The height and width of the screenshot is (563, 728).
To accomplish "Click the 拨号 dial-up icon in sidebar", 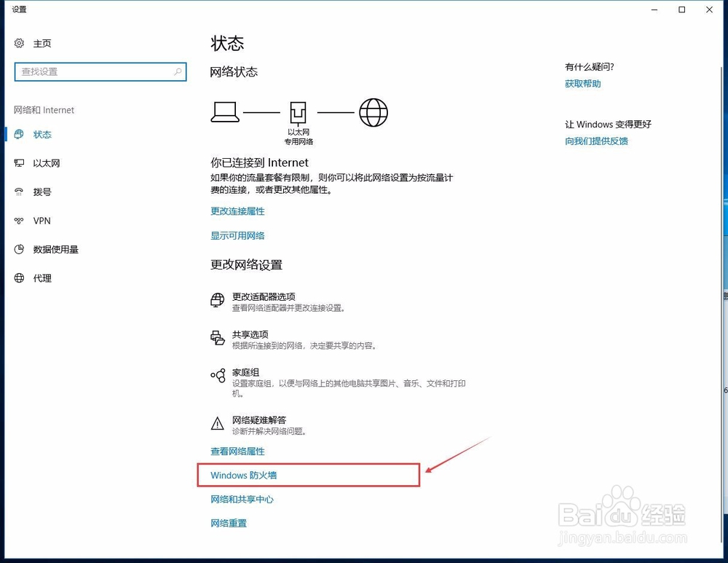I will pyautogui.click(x=19, y=192).
